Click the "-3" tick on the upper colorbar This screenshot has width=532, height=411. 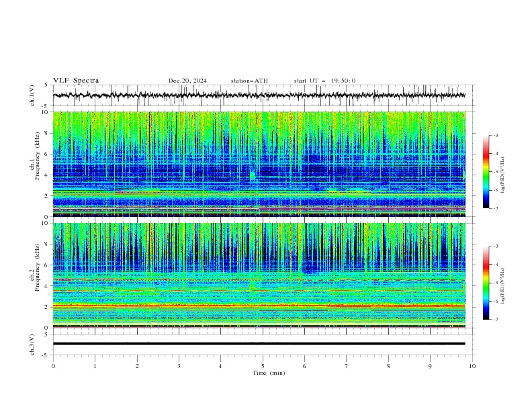495,135
